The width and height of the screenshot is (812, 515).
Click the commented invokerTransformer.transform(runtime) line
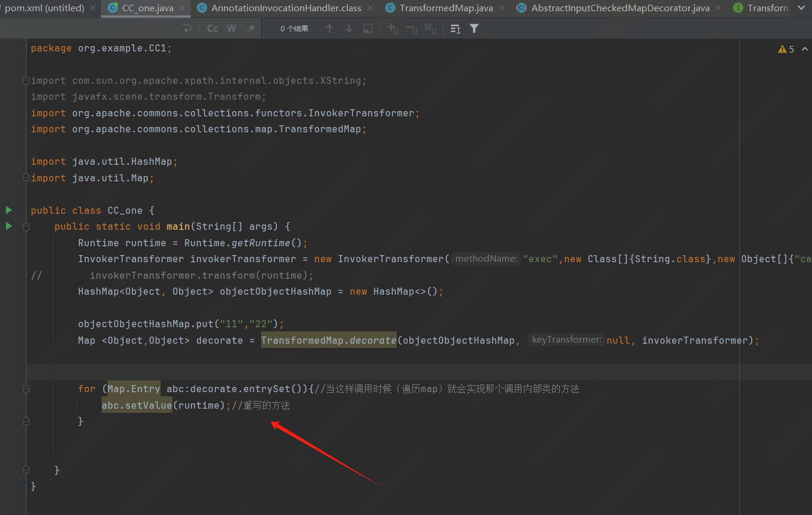click(201, 276)
